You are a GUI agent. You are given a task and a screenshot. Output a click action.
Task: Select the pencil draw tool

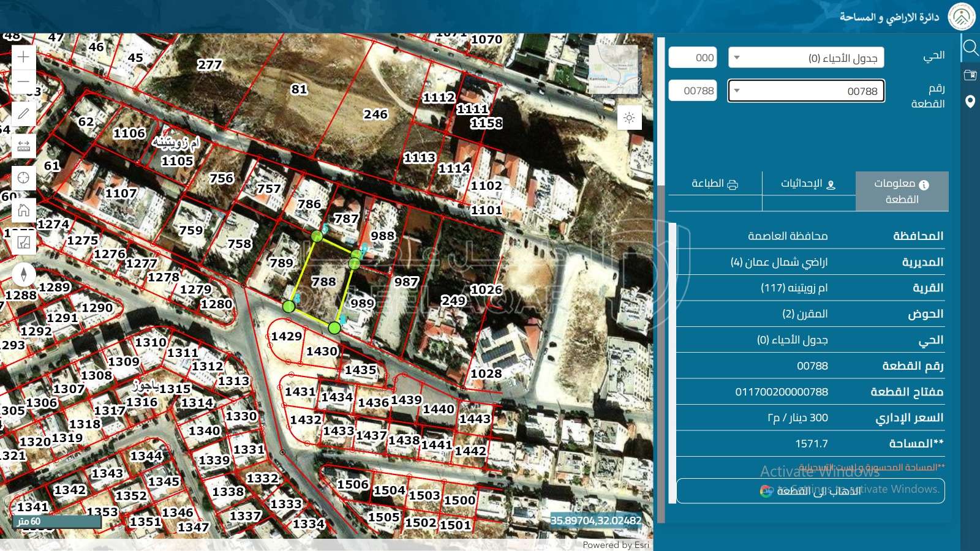click(23, 114)
